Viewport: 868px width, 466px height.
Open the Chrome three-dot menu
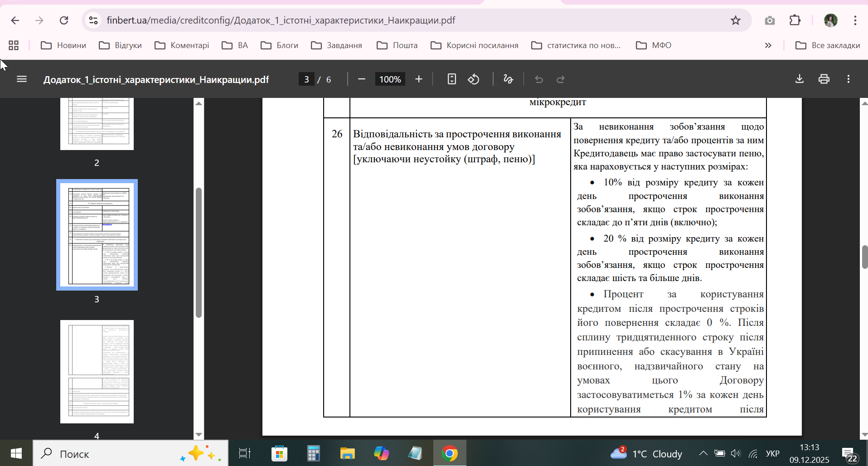click(x=855, y=20)
